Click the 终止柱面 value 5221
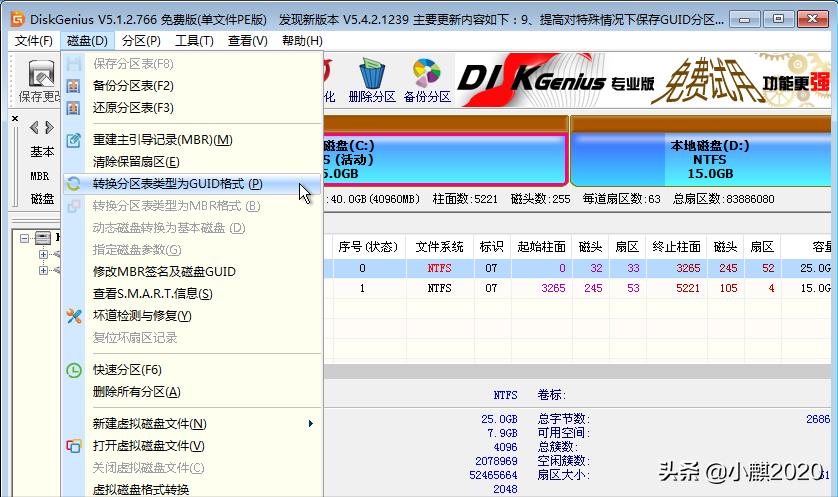Viewport: 838px width, 497px height. 688,288
